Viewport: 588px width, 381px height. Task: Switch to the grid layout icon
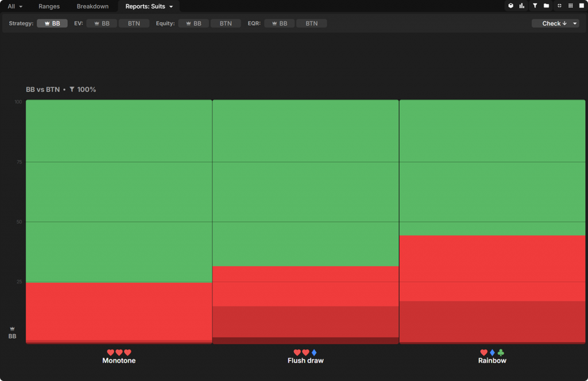570,6
